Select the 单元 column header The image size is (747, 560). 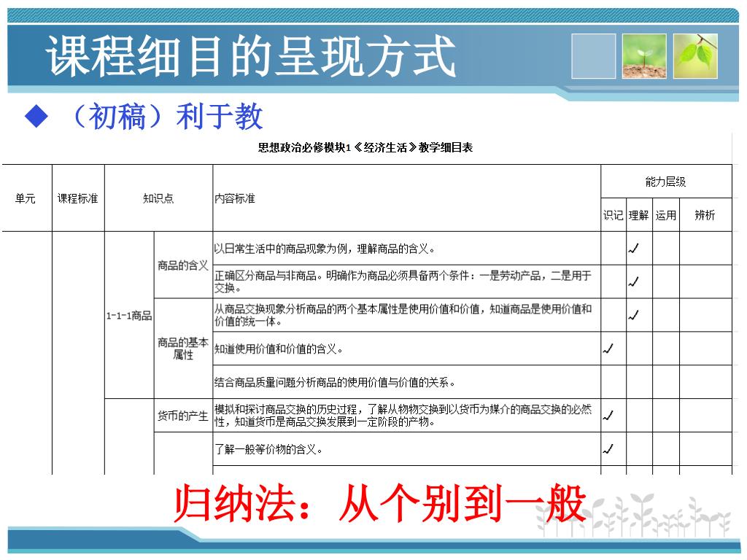[x=26, y=198]
